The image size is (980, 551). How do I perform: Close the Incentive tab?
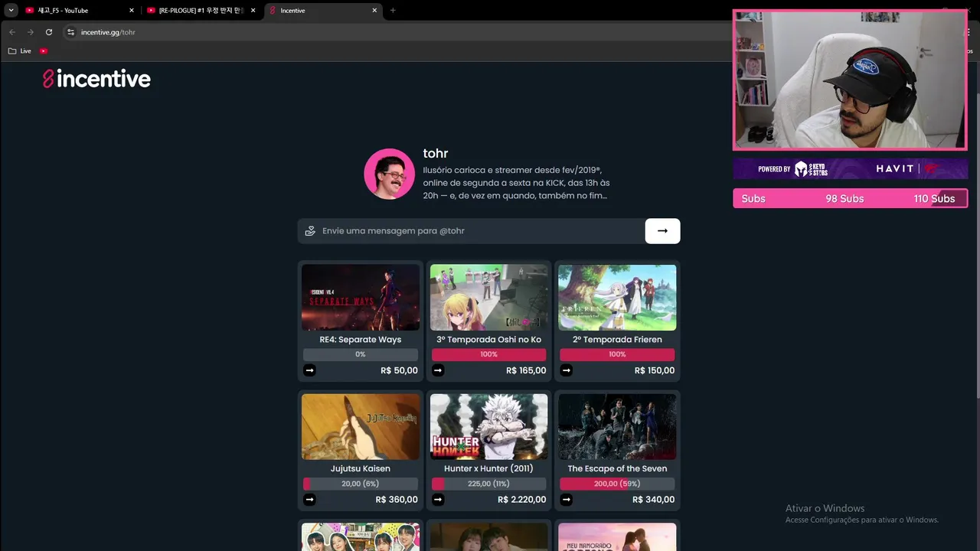click(374, 11)
